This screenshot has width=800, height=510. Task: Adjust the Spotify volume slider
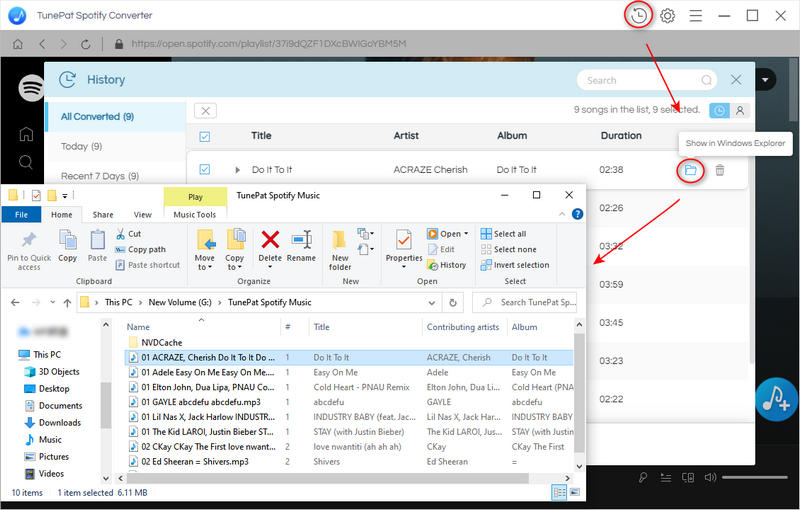coord(755,477)
